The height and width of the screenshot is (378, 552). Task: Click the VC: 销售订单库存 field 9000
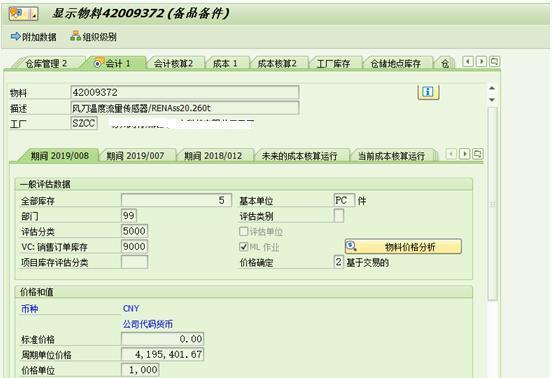coord(134,246)
